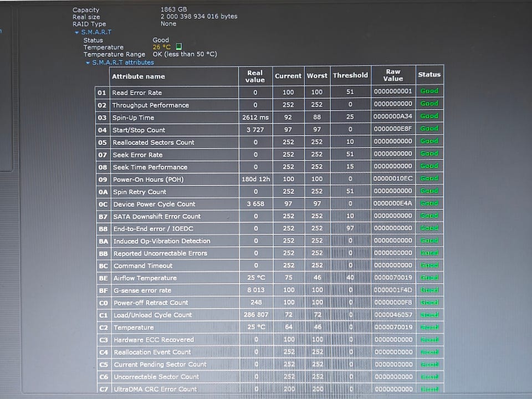
Task: Select the Spin-Up Time attribute row
Action: 269,117
